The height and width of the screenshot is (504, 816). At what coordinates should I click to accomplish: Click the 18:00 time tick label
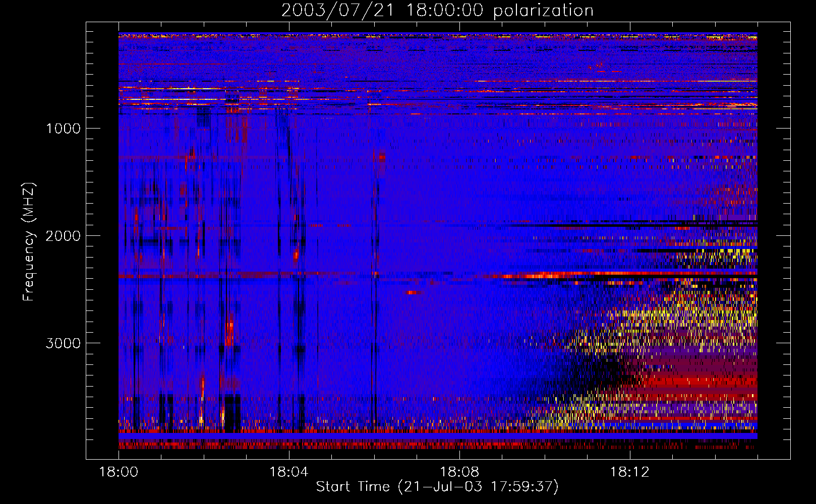(x=119, y=472)
